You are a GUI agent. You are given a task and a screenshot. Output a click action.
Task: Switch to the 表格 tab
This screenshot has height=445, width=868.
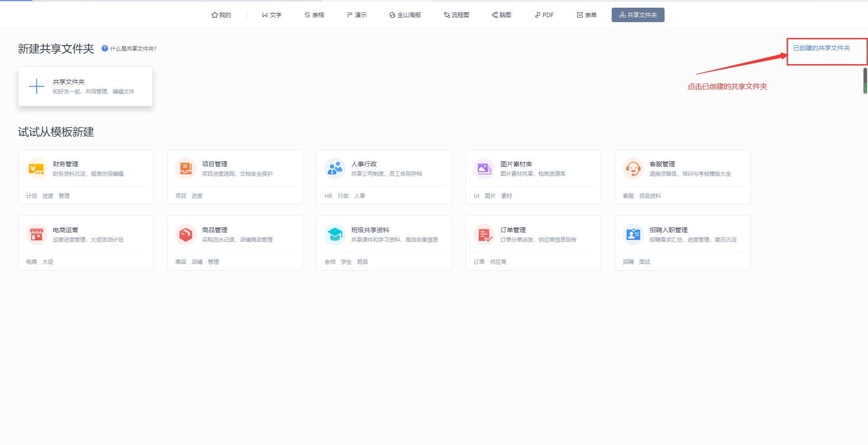tap(314, 15)
